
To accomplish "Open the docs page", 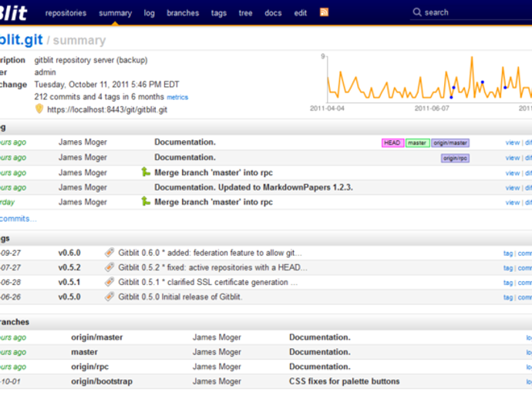I will [x=273, y=13].
